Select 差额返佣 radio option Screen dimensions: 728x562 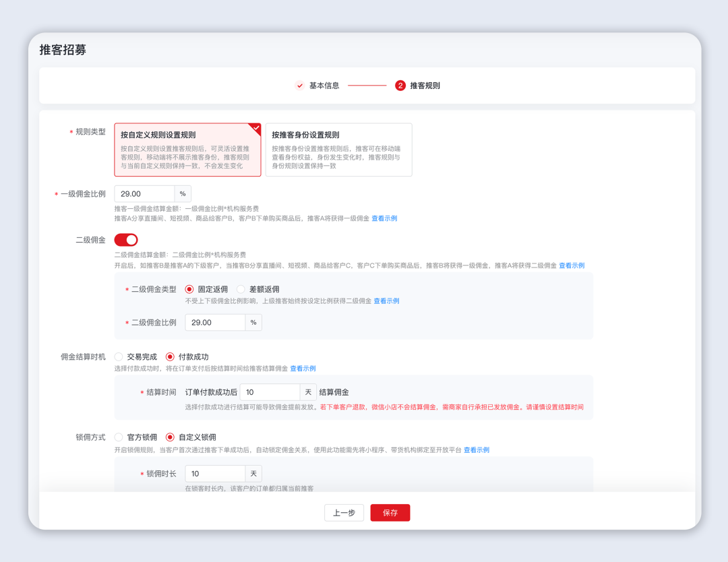click(241, 289)
